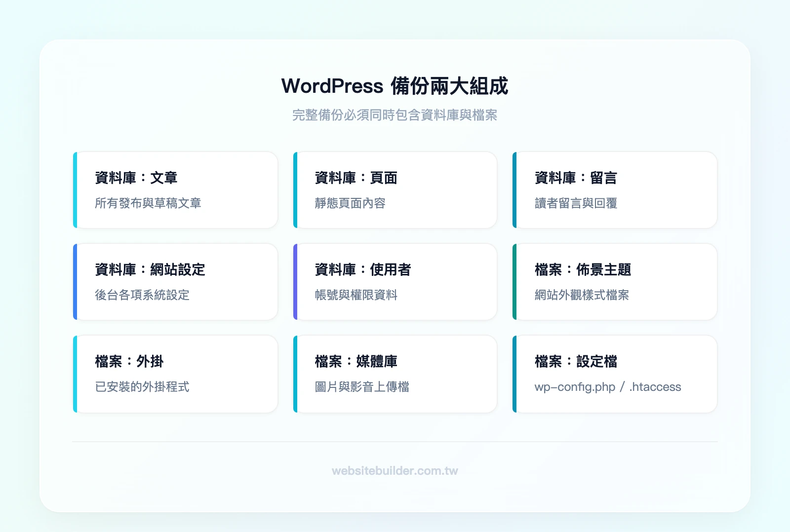Image resolution: width=790 pixels, height=532 pixels.
Task: Click the text wp-config.php / .htaccess
Action: pos(608,387)
